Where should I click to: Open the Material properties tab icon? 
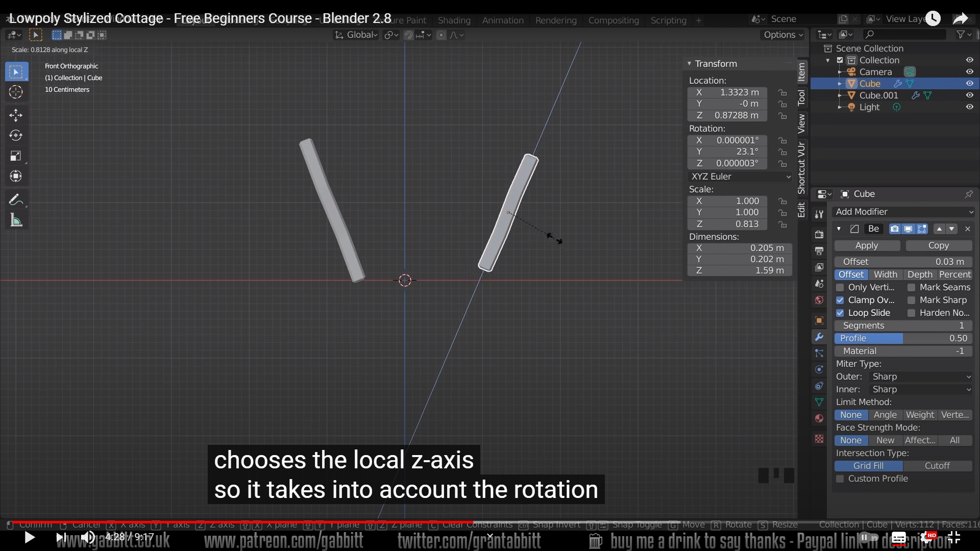click(819, 418)
